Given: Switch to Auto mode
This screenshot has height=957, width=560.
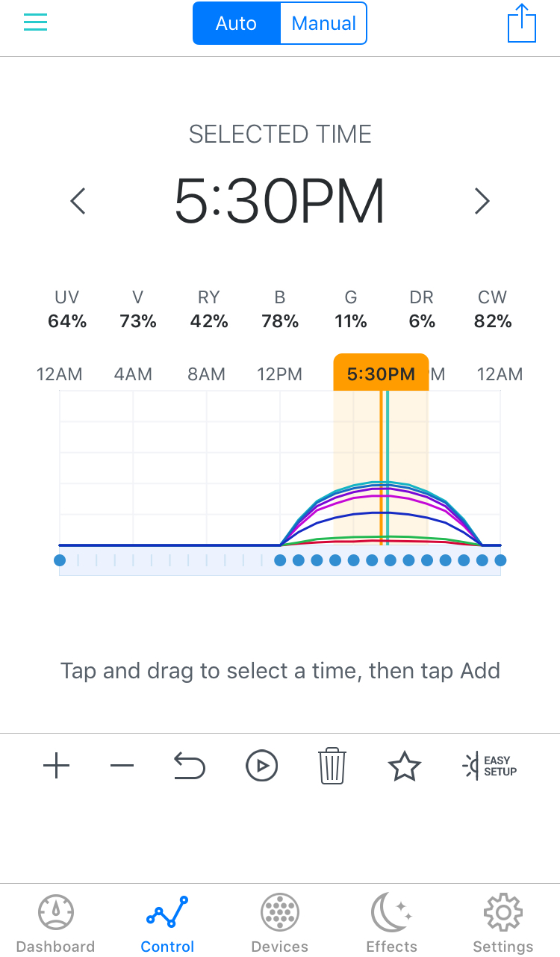Looking at the screenshot, I should [x=236, y=24].
